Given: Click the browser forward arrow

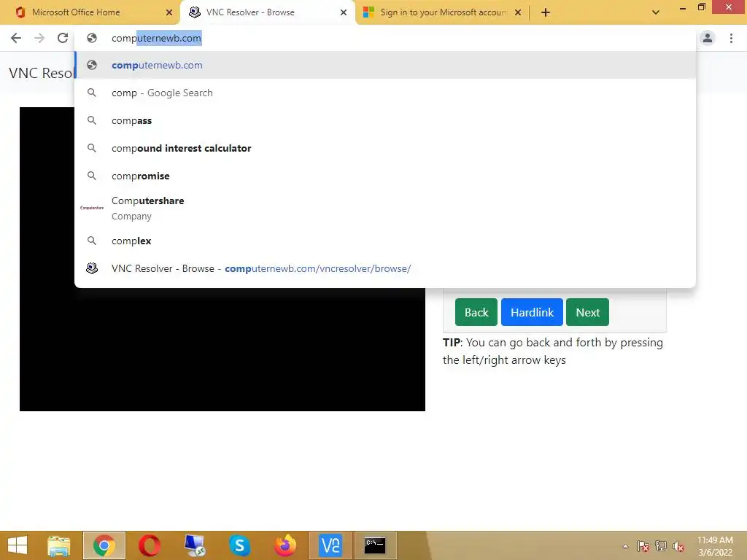Looking at the screenshot, I should coord(39,38).
